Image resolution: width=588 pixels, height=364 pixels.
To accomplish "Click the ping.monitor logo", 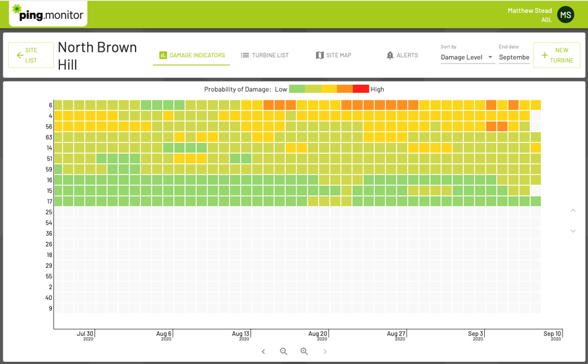I will (x=47, y=13).
